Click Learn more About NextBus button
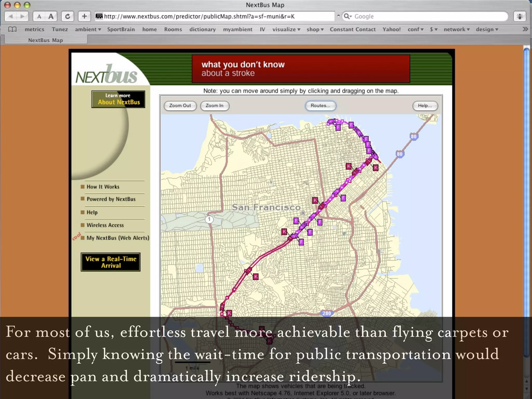532x399 pixels. pyautogui.click(x=118, y=99)
